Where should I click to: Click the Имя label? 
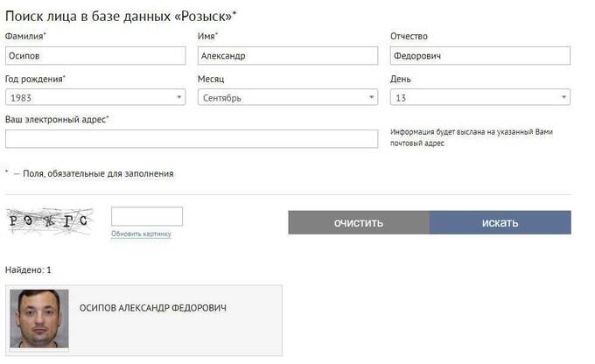click(x=207, y=36)
